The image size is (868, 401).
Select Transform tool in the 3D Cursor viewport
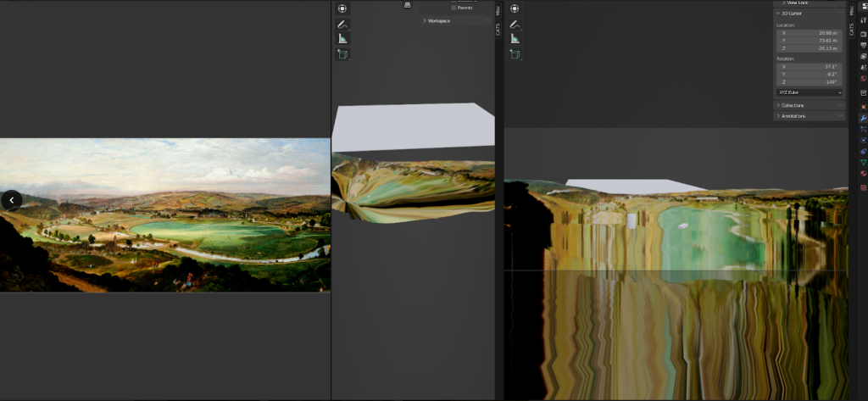tap(515, 8)
